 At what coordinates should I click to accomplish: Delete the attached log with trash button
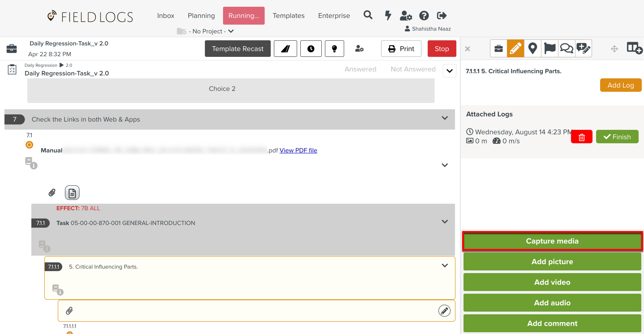click(581, 137)
